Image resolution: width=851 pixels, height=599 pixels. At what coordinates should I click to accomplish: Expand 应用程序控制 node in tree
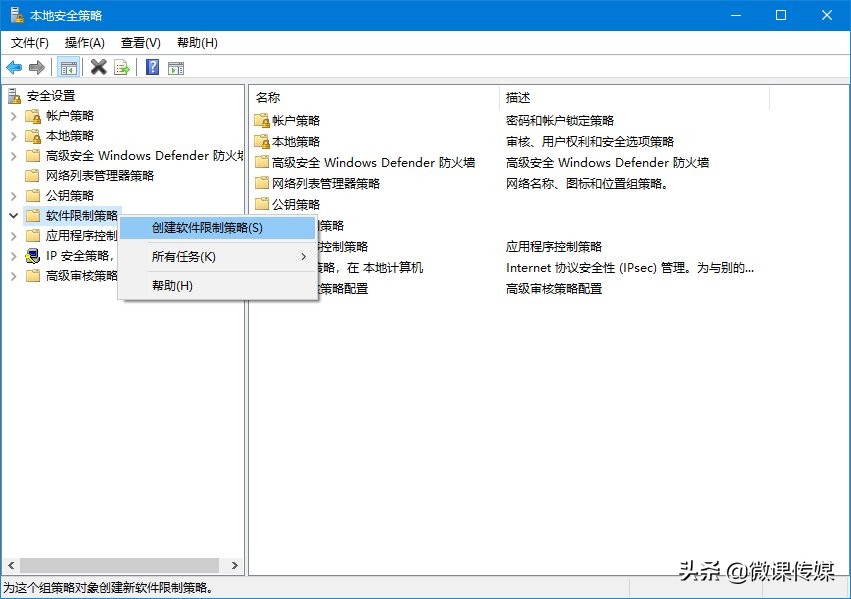coord(14,236)
